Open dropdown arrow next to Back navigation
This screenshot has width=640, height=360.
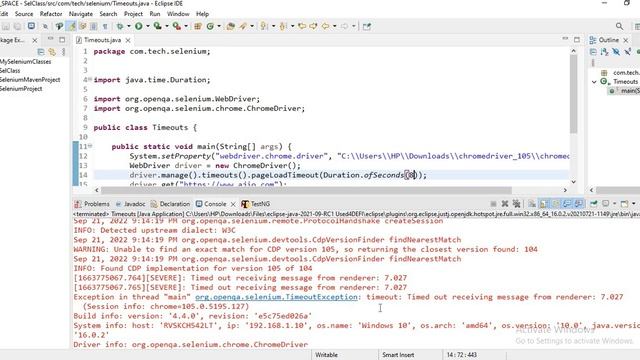pyautogui.click(x=334, y=26)
